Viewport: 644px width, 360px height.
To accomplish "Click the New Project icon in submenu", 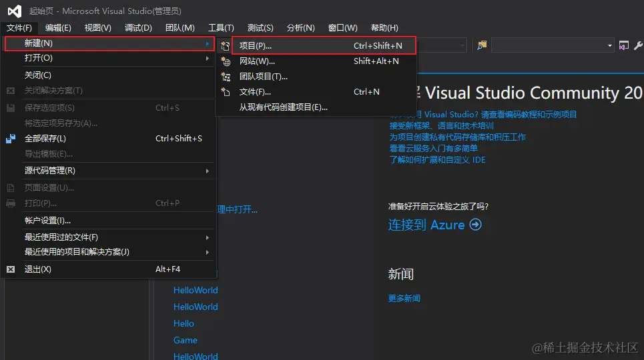I will [225, 46].
